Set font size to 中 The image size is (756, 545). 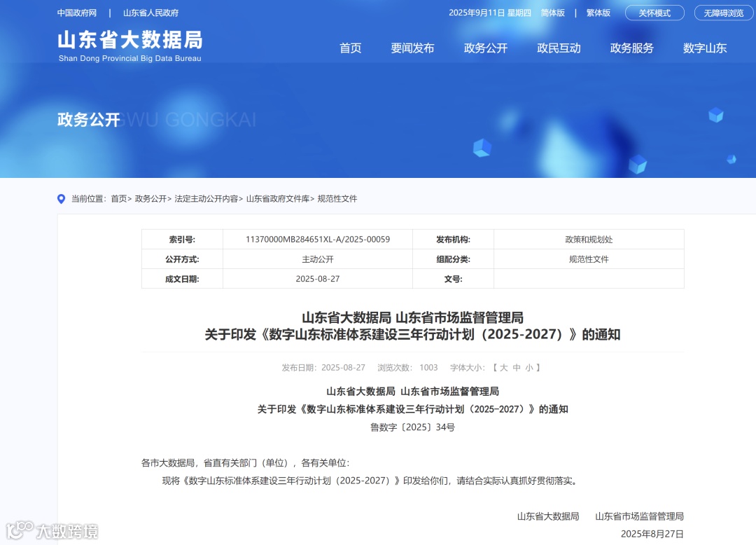[x=517, y=368]
